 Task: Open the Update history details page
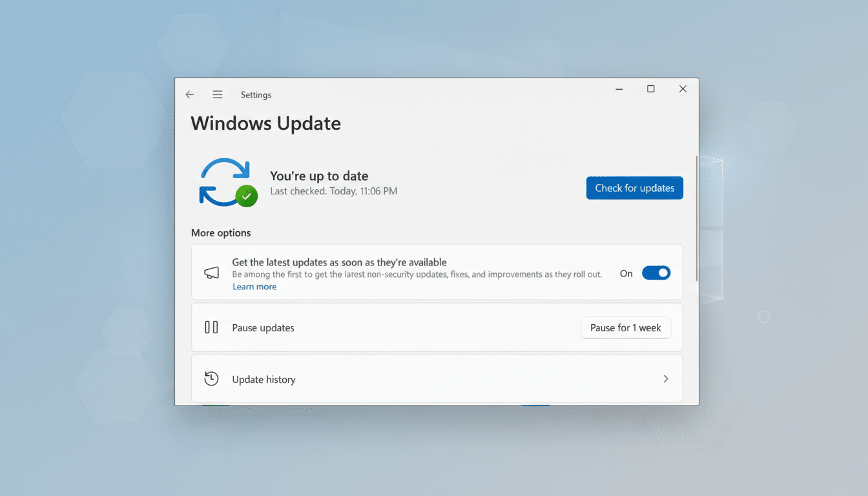[x=437, y=378]
